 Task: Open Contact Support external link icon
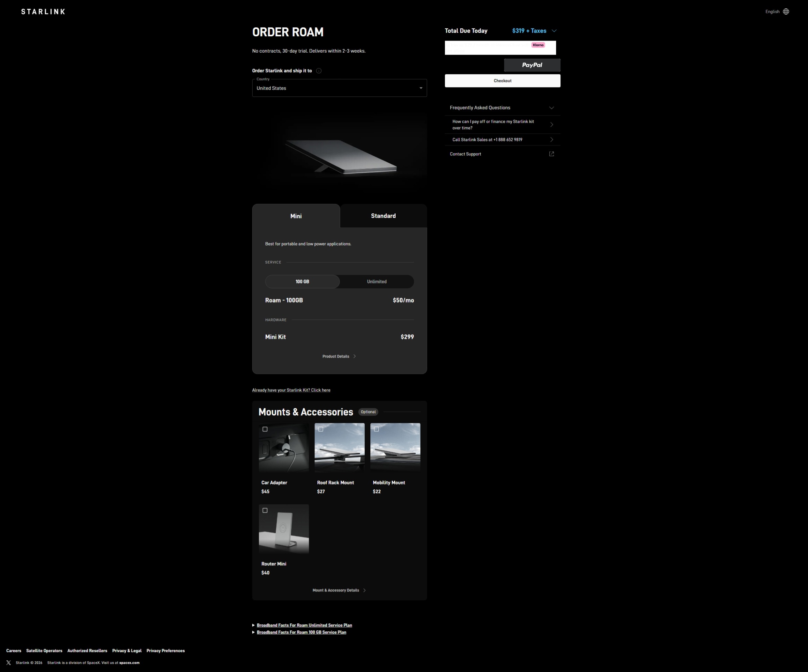(551, 154)
